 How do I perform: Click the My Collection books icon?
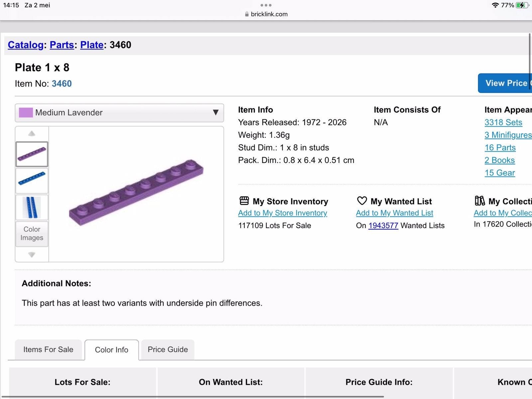click(480, 200)
